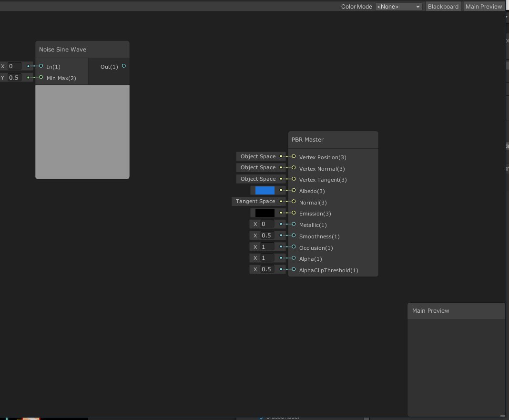Click the Min Max(2) input port

click(x=41, y=77)
